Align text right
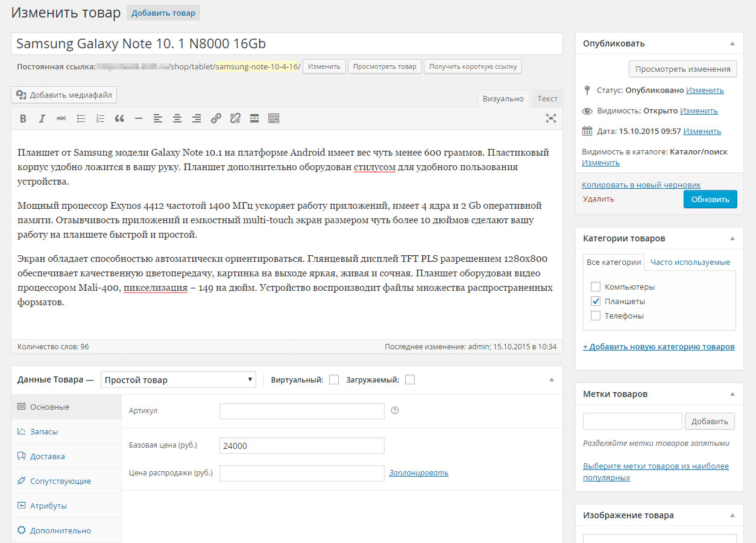The image size is (756, 543). (x=197, y=118)
